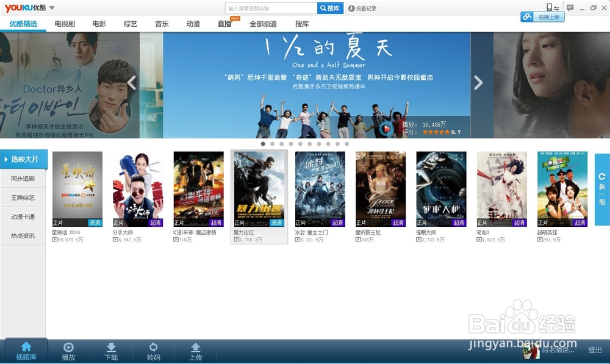This screenshot has height=364, width=610.
Task: Open the 笔仙3 movie poster
Action: (x=502, y=189)
